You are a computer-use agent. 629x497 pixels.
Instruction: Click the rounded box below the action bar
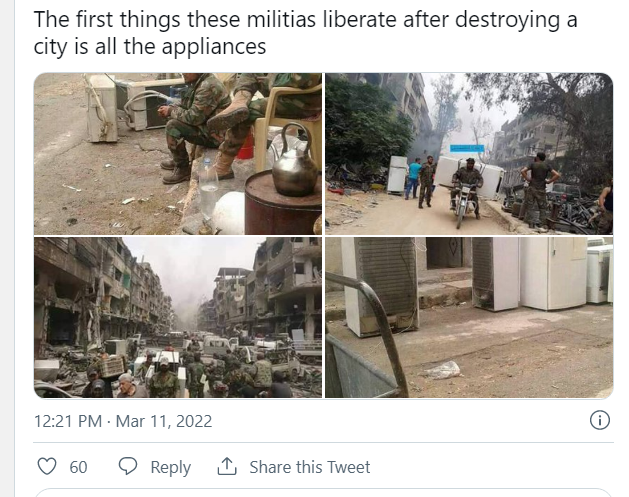pos(320,492)
